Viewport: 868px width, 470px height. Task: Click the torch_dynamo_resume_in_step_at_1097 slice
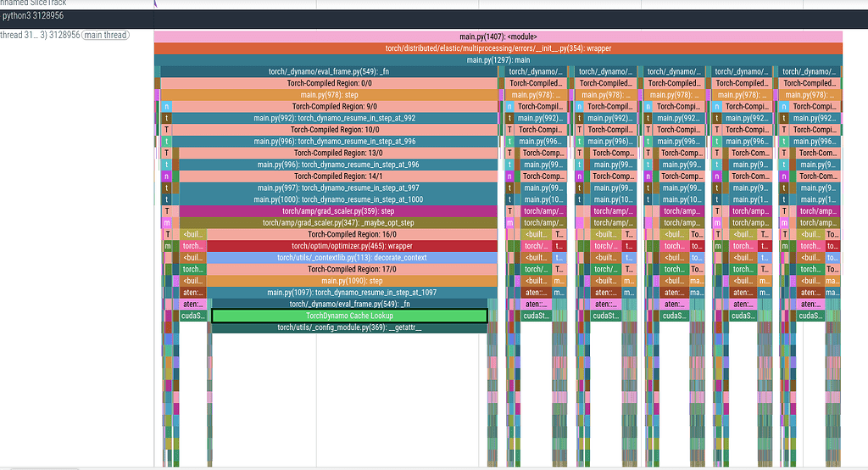pyautogui.click(x=352, y=293)
